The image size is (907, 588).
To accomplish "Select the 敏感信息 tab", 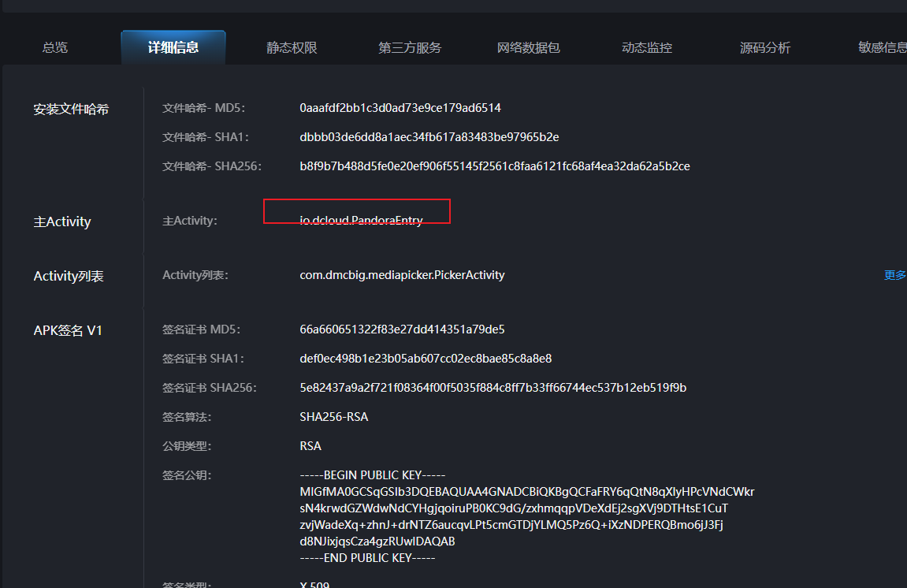I will click(x=883, y=48).
